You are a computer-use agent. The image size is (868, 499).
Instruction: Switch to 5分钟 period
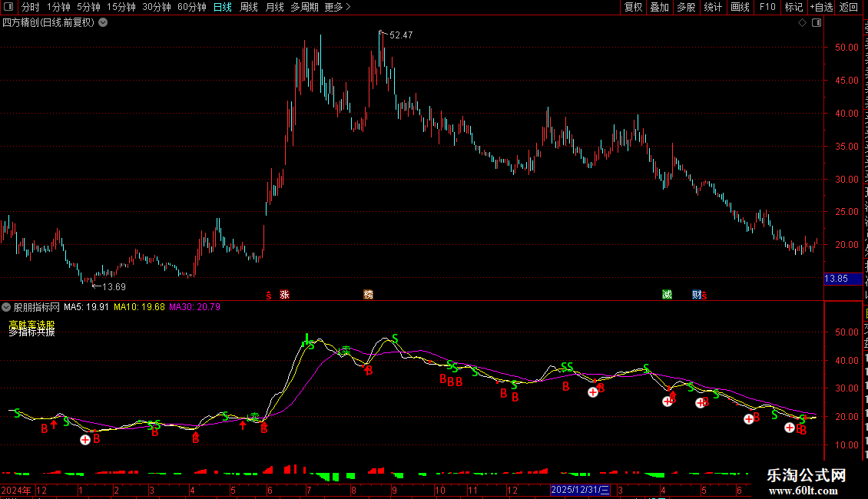88,7
